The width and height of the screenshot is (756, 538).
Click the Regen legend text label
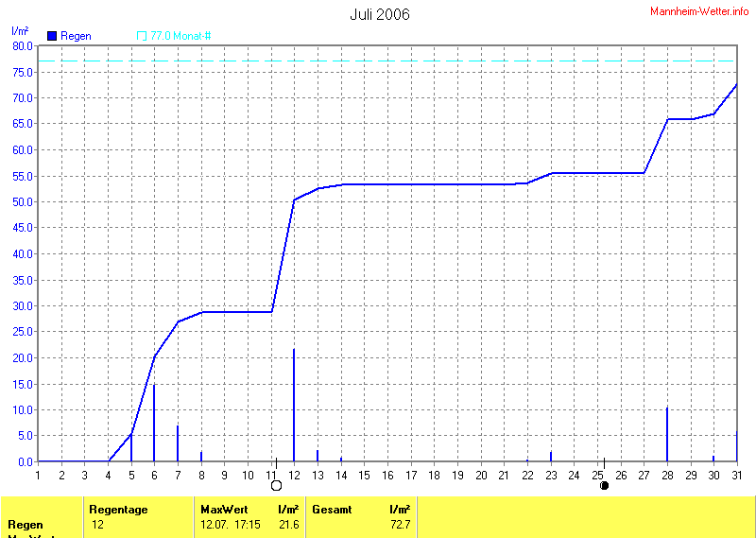click(x=77, y=36)
